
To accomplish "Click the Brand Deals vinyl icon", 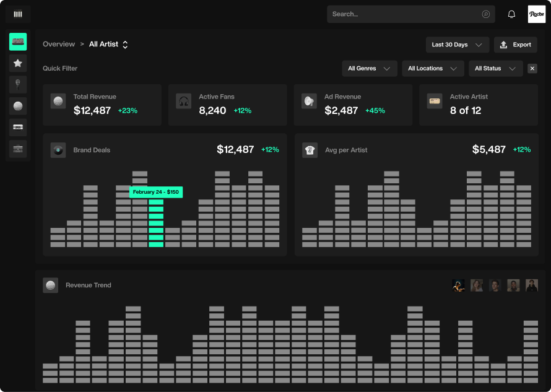I will point(58,150).
